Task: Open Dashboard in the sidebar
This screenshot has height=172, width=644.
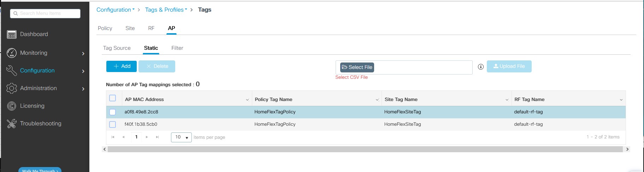Action: tap(34, 34)
